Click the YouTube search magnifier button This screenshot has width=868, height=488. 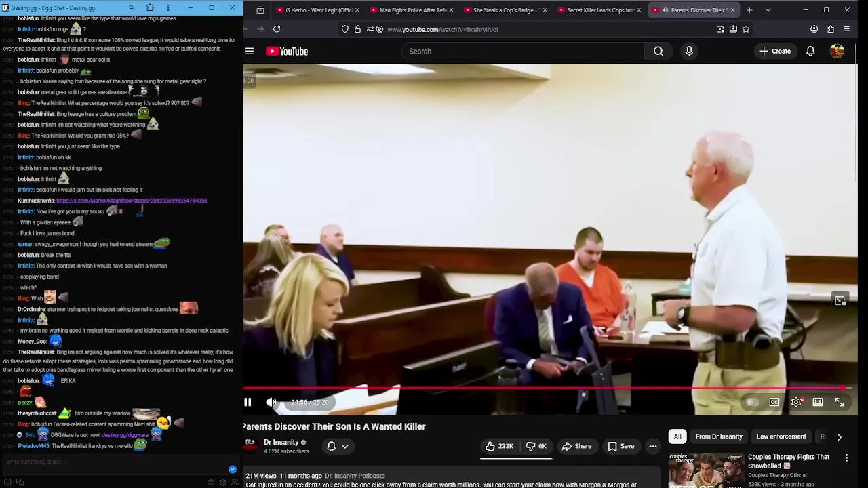[658, 52]
